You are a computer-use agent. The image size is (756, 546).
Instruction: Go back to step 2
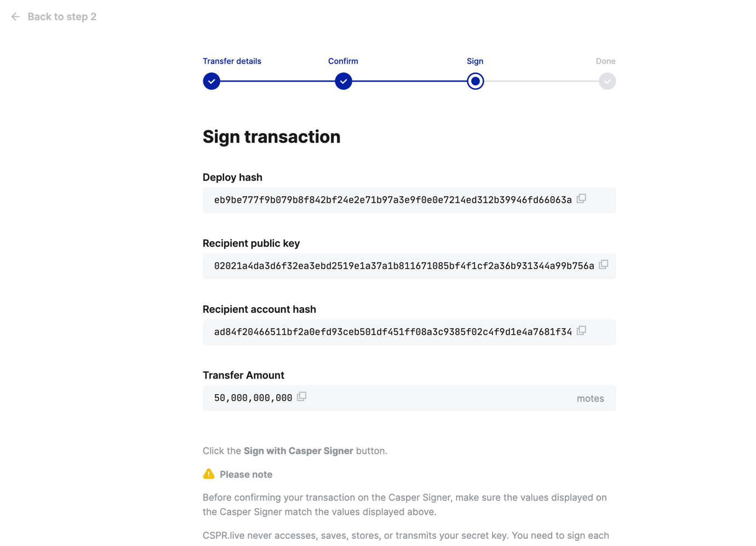[x=62, y=17]
